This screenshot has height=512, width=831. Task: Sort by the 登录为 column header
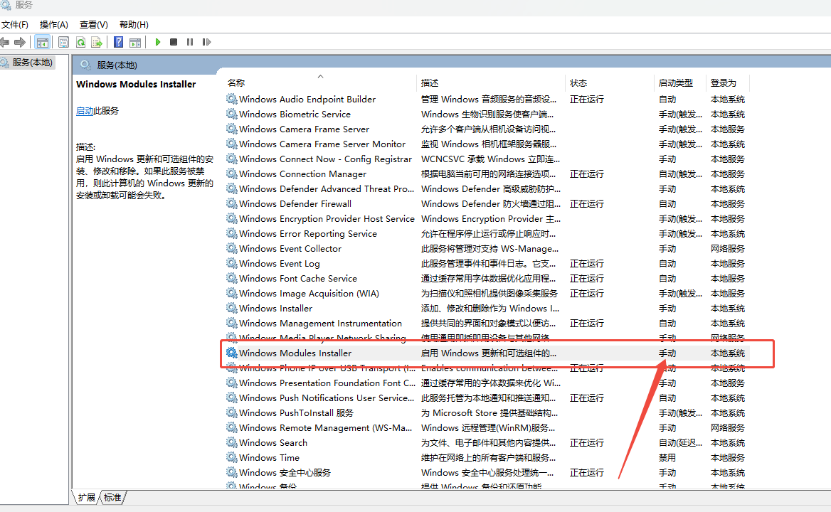click(729, 83)
